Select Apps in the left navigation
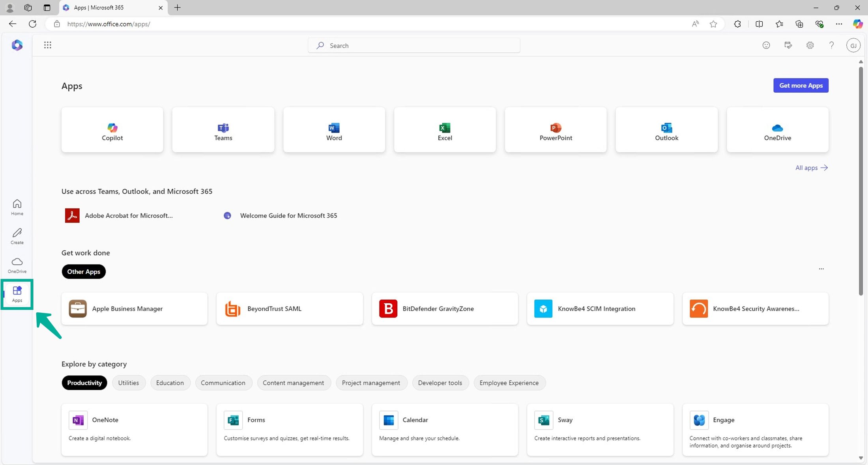The width and height of the screenshot is (868, 465). tap(17, 294)
